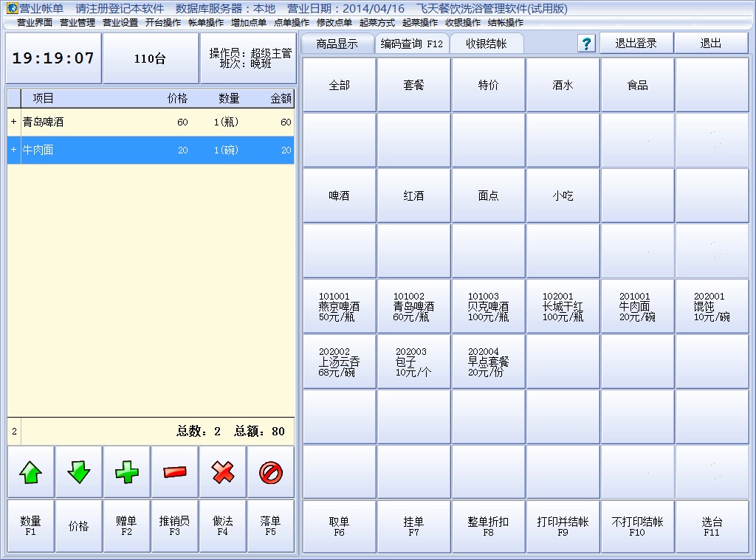The image size is (756, 560).
Task: Expand the 青岛啤酒 order row
Action: click(x=13, y=122)
